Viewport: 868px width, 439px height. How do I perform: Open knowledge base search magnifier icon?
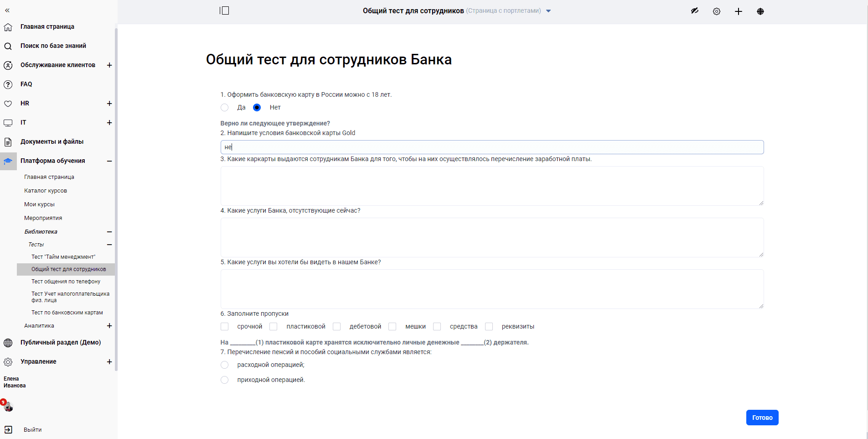[x=8, y=46]
